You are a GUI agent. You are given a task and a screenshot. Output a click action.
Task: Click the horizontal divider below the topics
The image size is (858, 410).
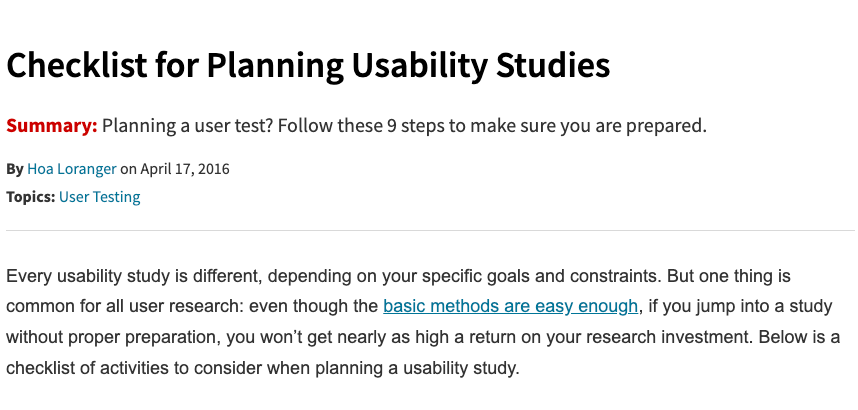click(x=429, y=231)
